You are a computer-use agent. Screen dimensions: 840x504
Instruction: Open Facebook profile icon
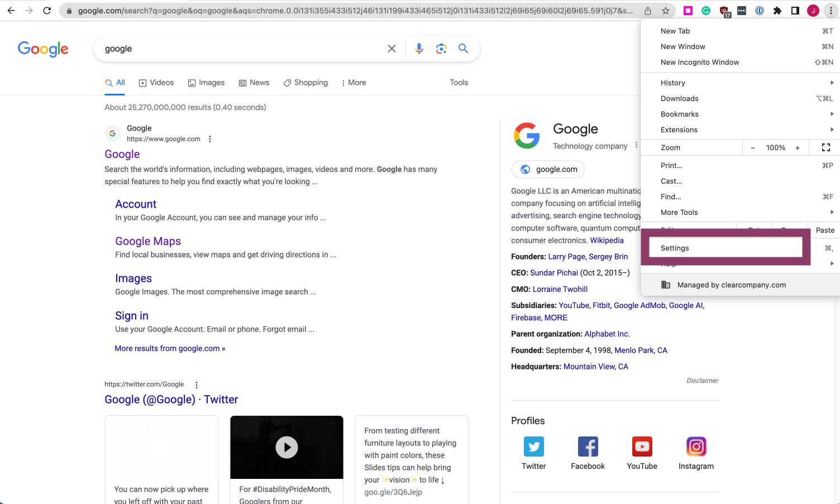click(x=588, y=447)
